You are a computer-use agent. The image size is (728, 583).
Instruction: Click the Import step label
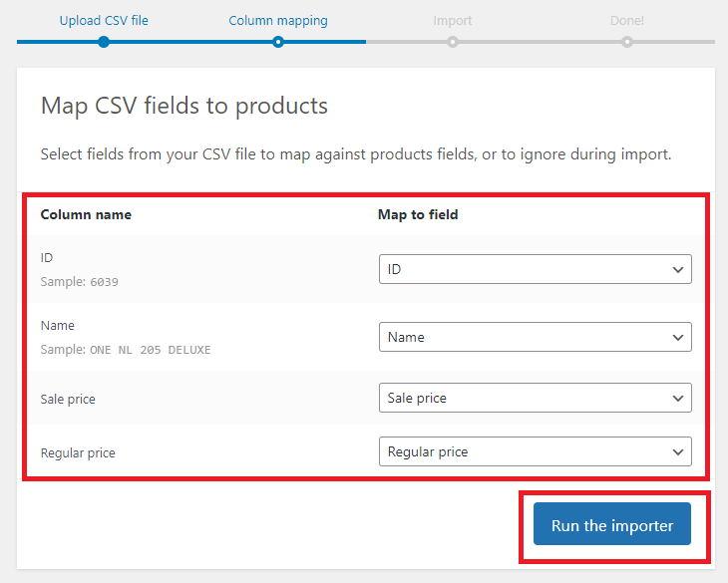pyautogui.click(x=452, y=20)
